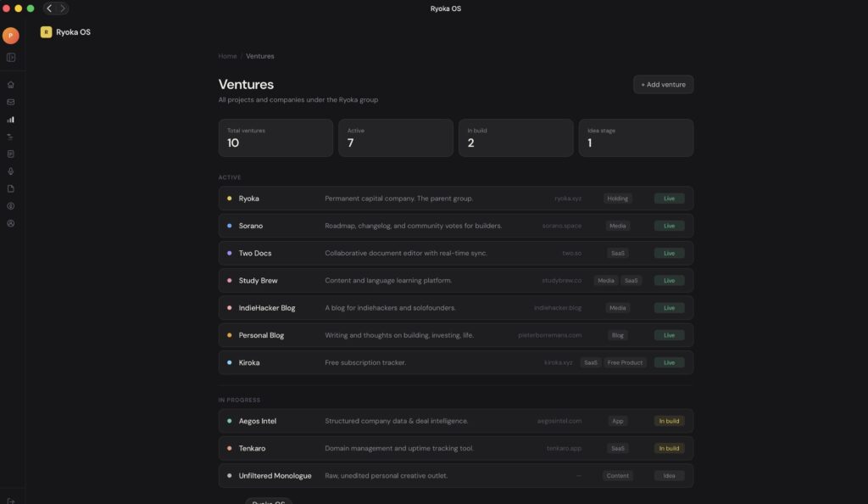
Task: Toggle the sidebar panel expand icon
Action: tap(10, 58)
